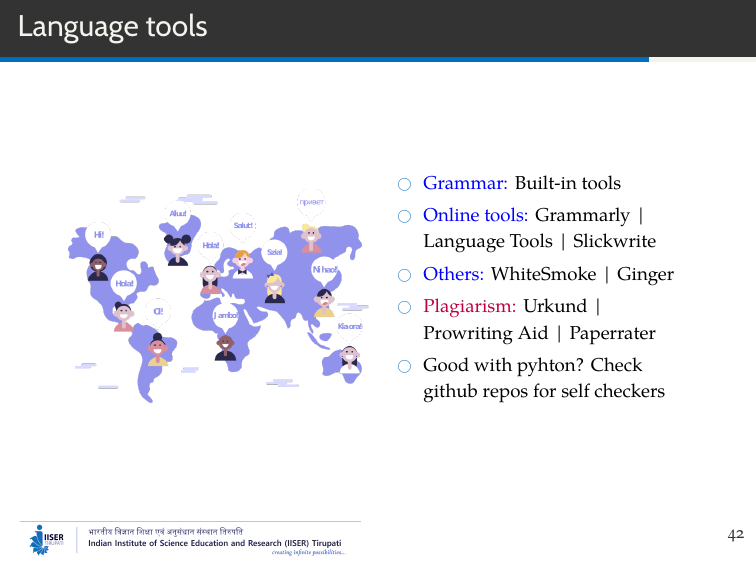Click the slide page number 42
The height and width of the screenshot is (567, 756).
pyautogui.click(x=736, y=535)
